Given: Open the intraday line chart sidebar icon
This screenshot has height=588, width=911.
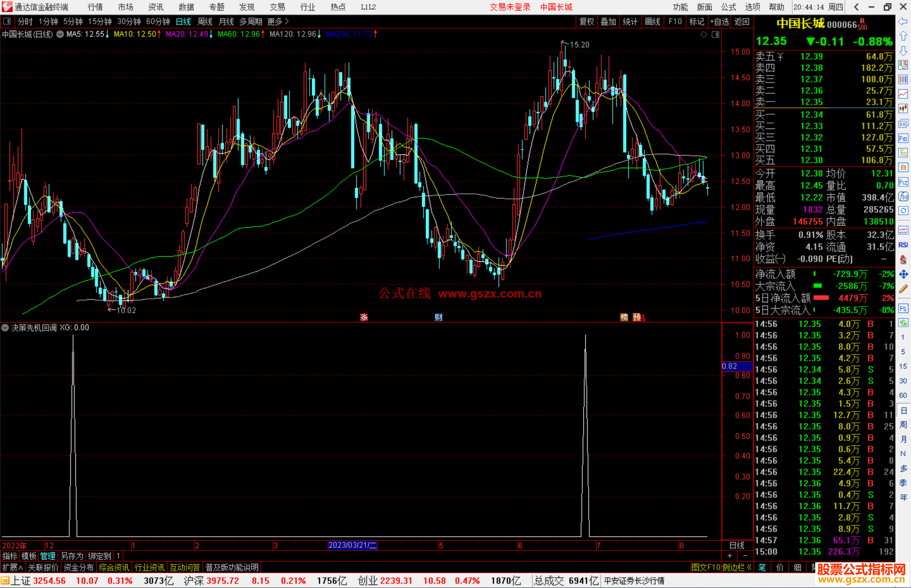Looking at the screenshot, I should (x=903, y=94).
